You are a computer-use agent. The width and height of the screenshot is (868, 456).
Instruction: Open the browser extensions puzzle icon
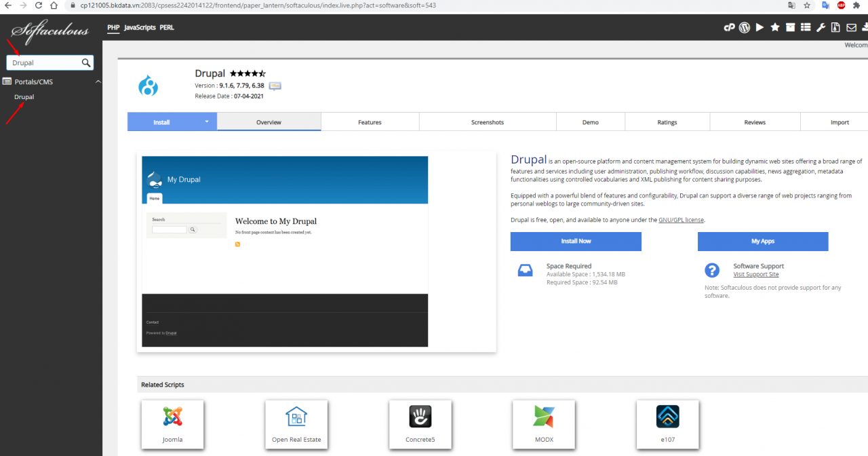coord(857,5)
